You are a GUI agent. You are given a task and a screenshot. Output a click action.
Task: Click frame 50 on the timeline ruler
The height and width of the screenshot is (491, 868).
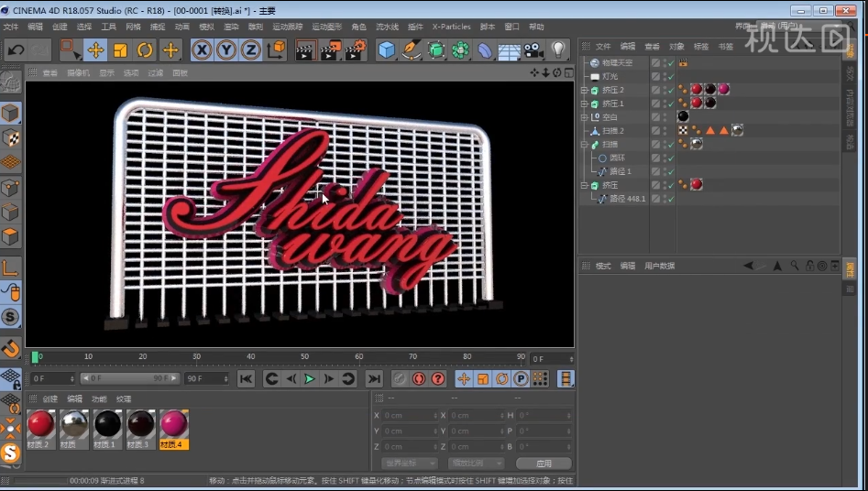(304, 357)
